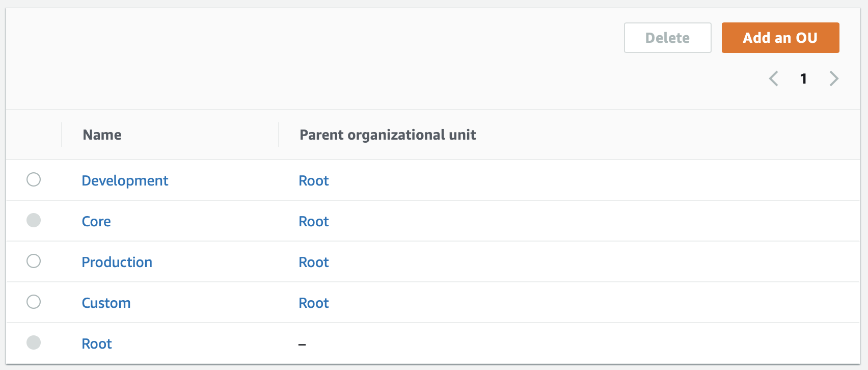Screen dimensions: 868x370
Task: Open Custom's parent Root link
Action: [314, 303]
